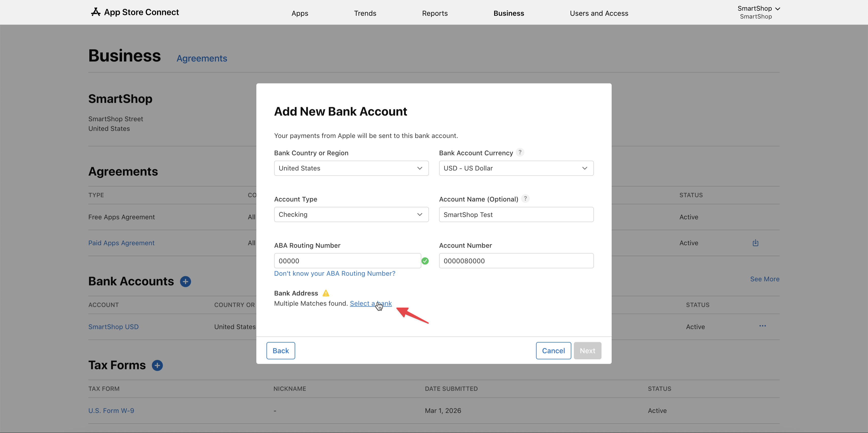The height and width of the screenshot is (433, 868).
Task: Click Add New Bank Account heading
Action: [x=340, y=111]
